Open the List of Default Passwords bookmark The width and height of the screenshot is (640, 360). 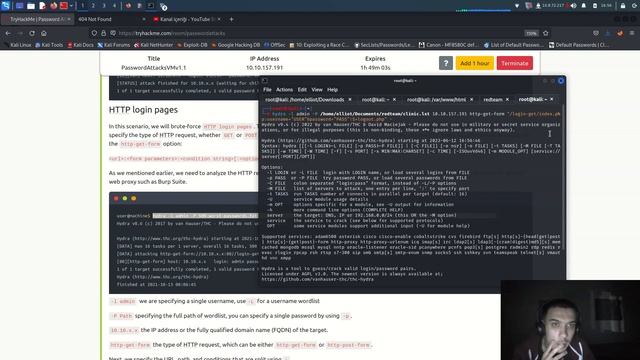(513, 45)
